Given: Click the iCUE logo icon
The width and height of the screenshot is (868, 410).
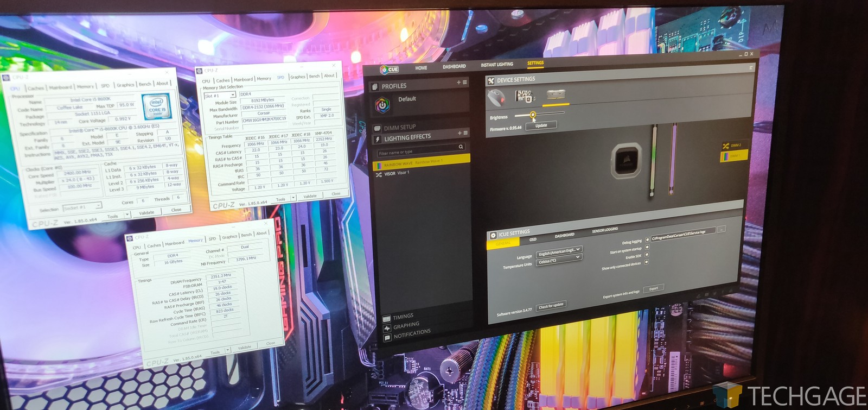Looking at the screenshot, I should point(389,69).
